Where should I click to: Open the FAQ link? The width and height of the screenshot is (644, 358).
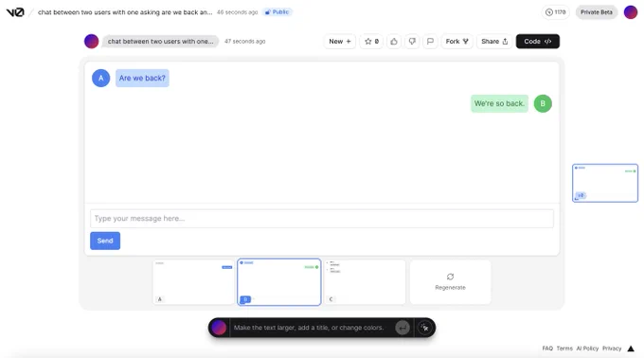tap(547, 349)
